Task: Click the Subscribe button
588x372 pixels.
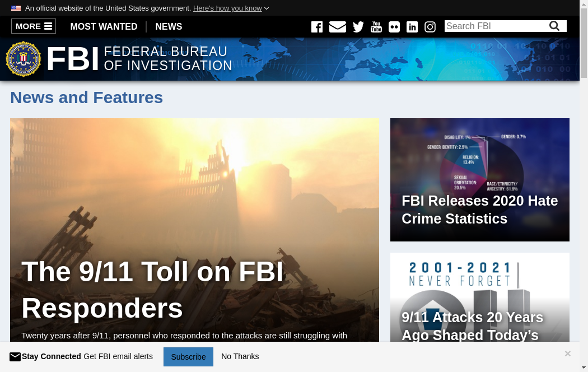Action: point(188,357)
